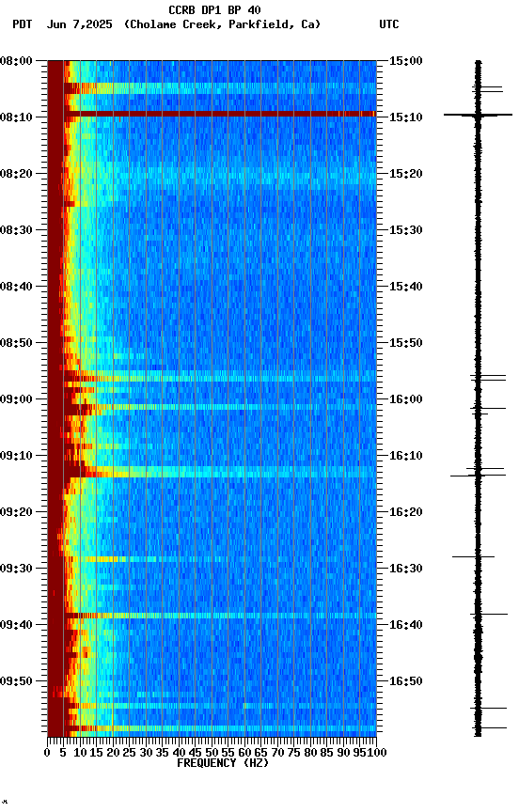Click the 09:10 PDT time label
The width and height of the screenshot is (519, 812).
pyautogui.click(x=16, y=456)
